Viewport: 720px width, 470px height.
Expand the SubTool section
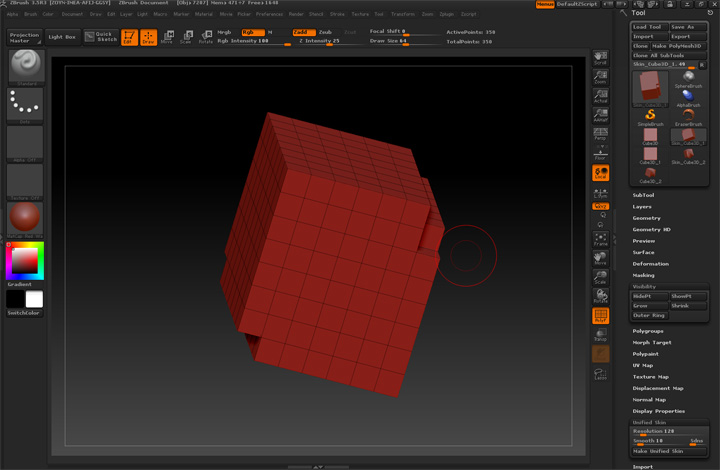(x=643, y=195)
